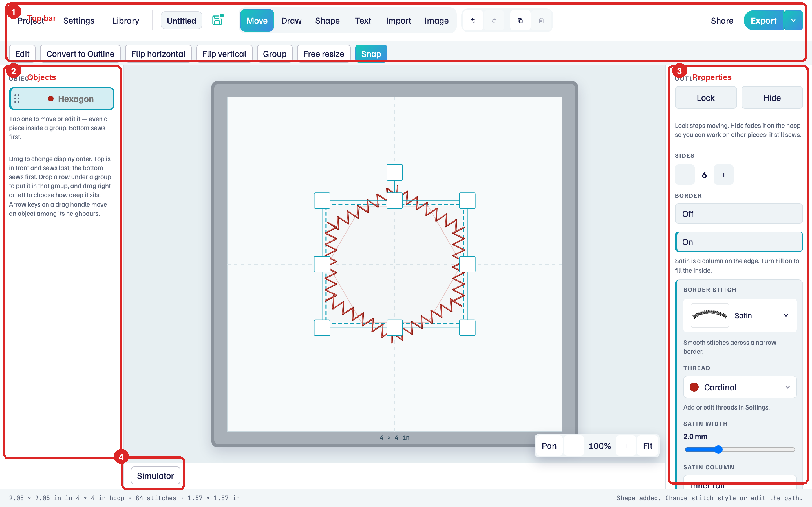
Task: Expand the Export options arrow
Action: 793,21
